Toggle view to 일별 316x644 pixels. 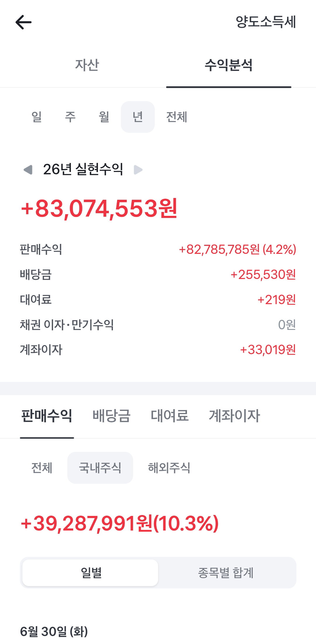coord(90,573)
